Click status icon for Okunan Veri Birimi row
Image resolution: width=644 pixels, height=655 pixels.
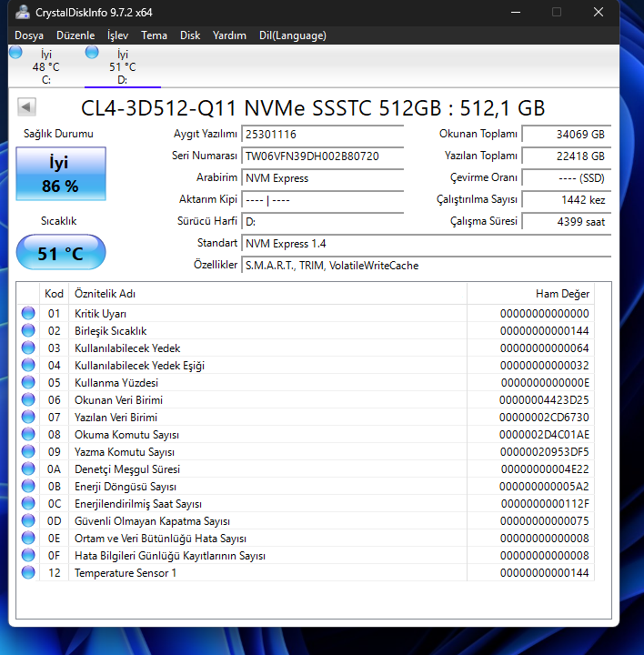tap(28, 399)
